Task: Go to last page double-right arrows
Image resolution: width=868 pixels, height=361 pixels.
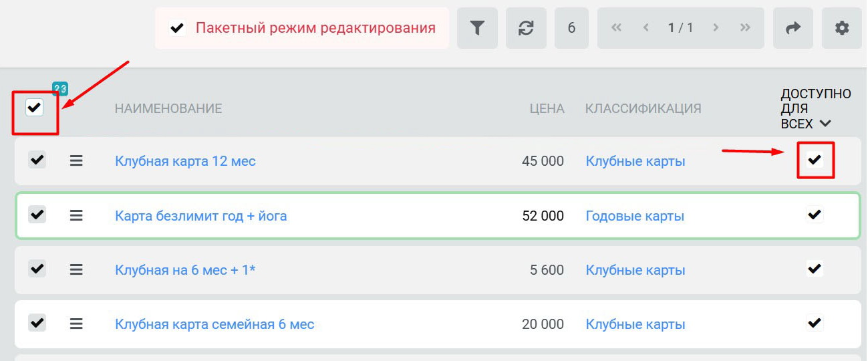Action: [745, 28]
